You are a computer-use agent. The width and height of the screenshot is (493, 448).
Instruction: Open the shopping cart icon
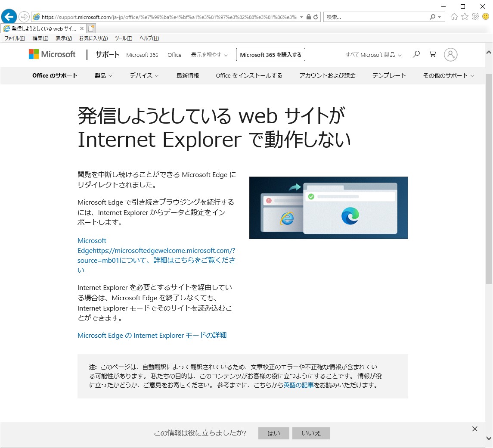pyautogui.click(x=433, y=54)
